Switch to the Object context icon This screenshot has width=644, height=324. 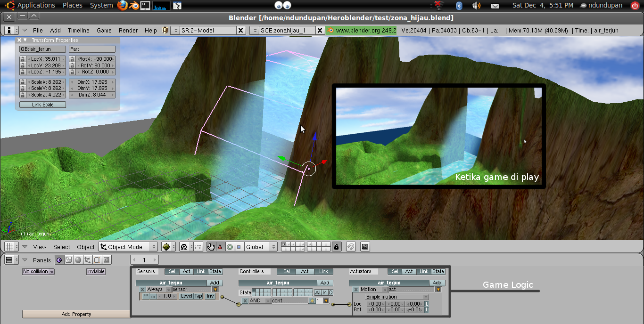87,260
